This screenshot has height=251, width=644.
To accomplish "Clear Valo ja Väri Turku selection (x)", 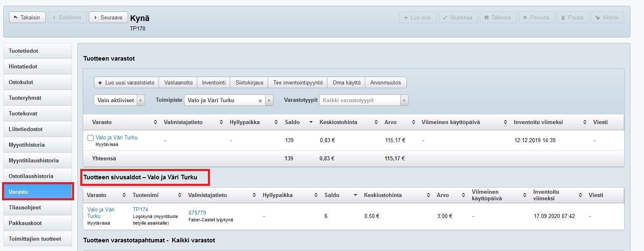I will (x=260, y=101).
